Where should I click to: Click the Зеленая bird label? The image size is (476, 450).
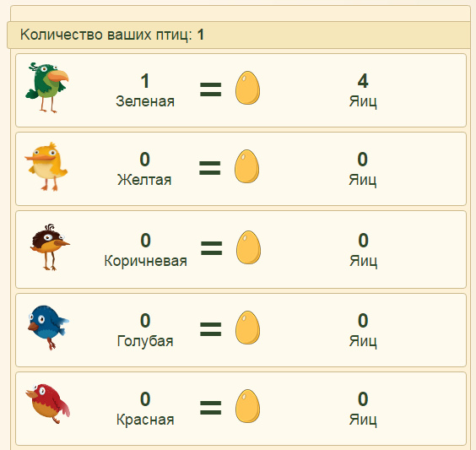coord(145,101)
